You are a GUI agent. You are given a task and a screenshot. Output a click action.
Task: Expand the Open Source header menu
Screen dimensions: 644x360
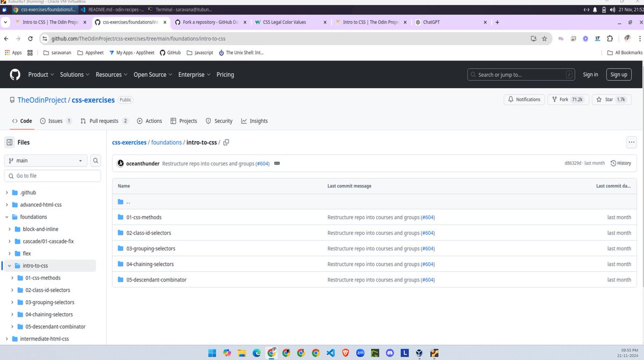click(x=153, y=75)
